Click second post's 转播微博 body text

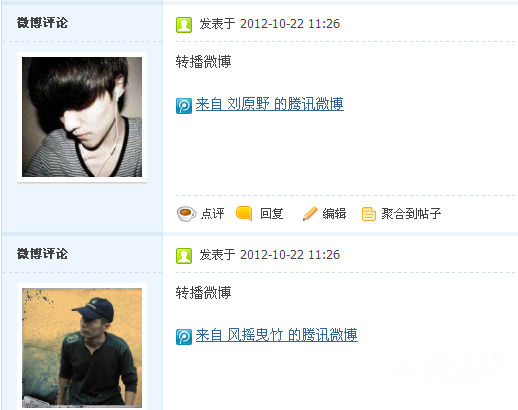(203, 293)
